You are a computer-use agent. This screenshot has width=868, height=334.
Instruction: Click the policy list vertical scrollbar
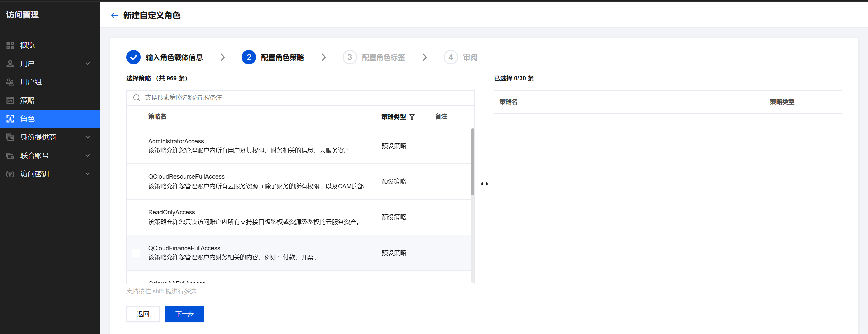(472, 162)
